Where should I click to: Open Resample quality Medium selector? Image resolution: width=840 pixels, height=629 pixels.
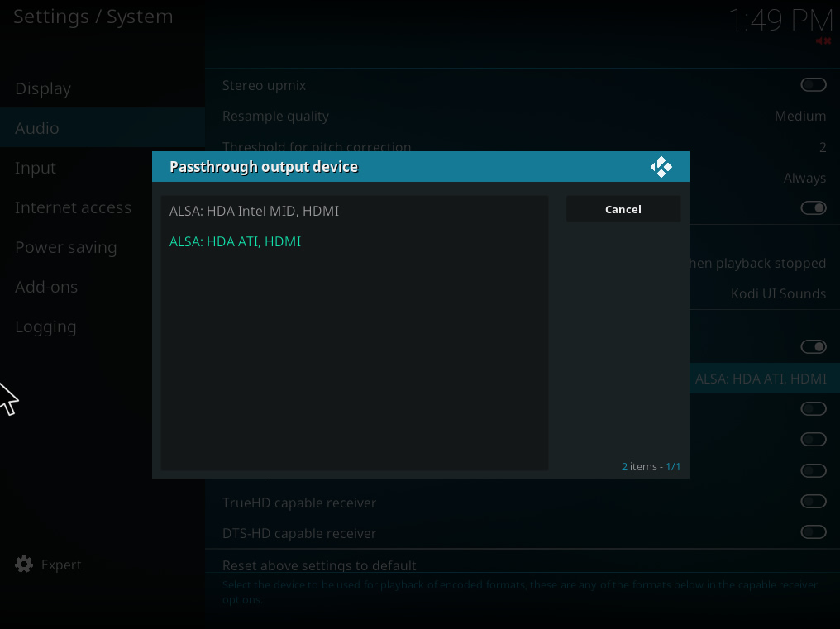(799, 117)
